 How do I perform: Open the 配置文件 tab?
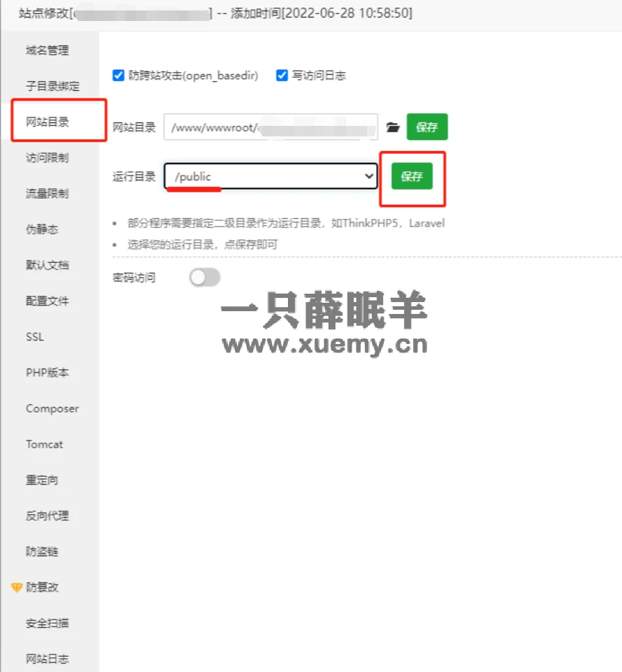pos(47,301)
